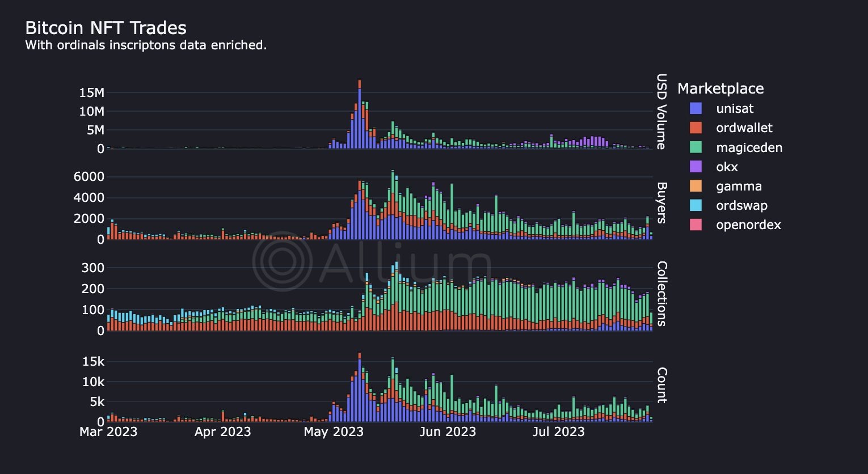The width and height of the screenshot is (868, 474).
Task: Click the 10k tick on Count axis
Action: point(94,382)
